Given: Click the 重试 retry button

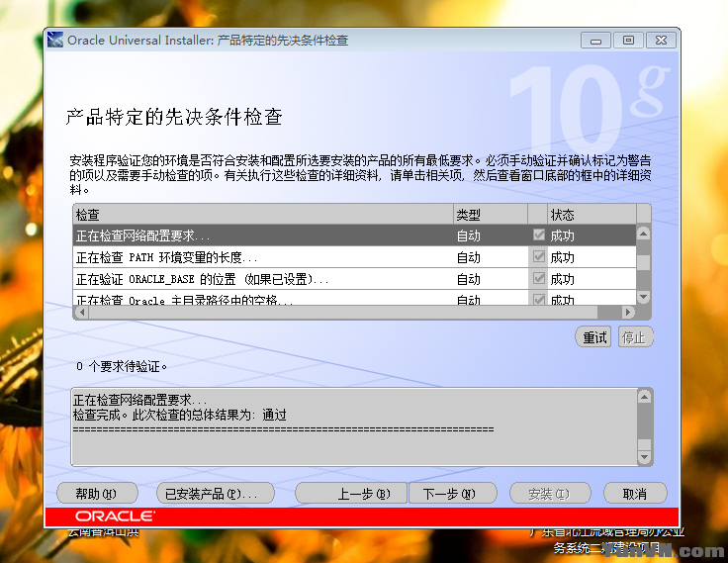Looking at the screenshot, I should (593, 337).
